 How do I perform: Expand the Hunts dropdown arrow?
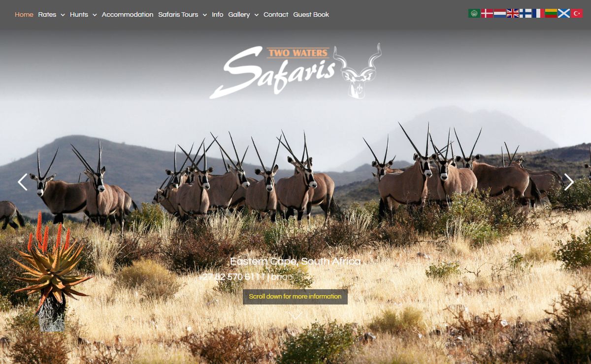tap(95, 15)
